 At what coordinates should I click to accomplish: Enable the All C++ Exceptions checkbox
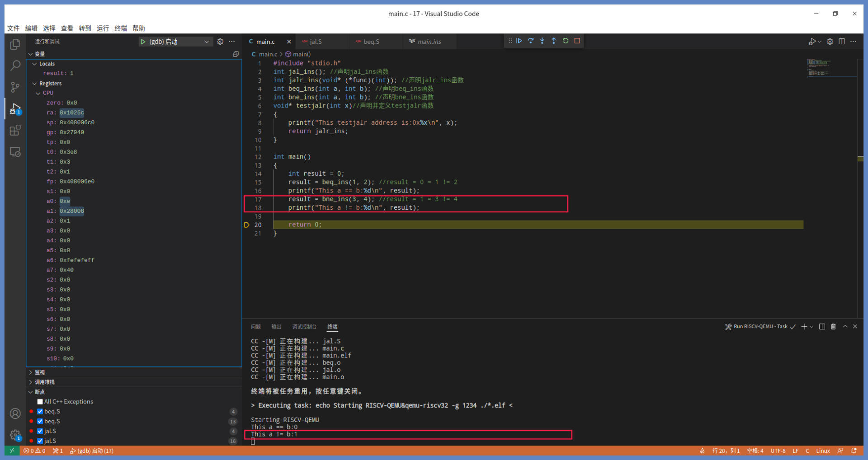point(40,402)
